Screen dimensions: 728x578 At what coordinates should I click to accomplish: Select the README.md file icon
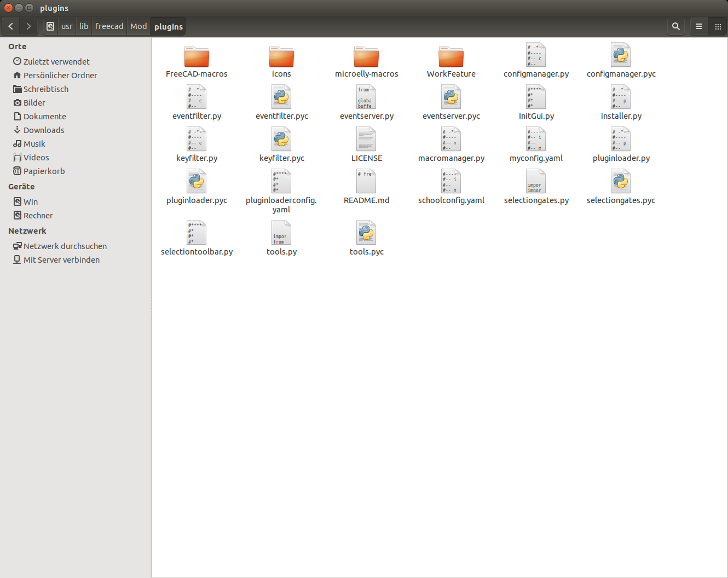pyautogui.click(x=366, y=181)
